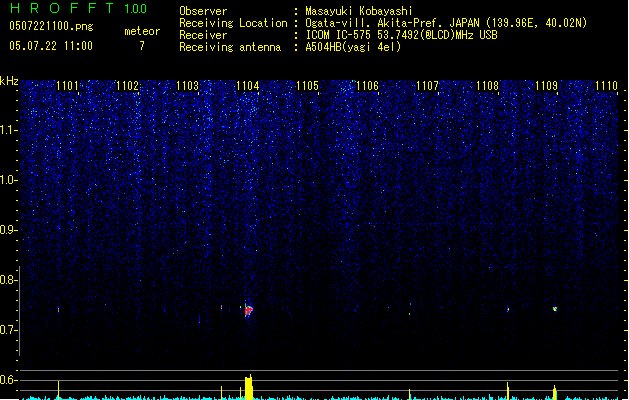Click the meteor count label
629x400 pixels.
(142, 31)
